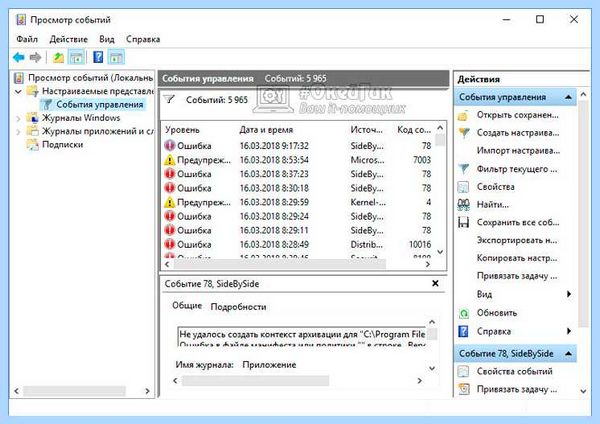This screenshot has width=600, height=424.
Task: Click the tree pane horizontal scrollbar thumb
Action: pos(74,391)
